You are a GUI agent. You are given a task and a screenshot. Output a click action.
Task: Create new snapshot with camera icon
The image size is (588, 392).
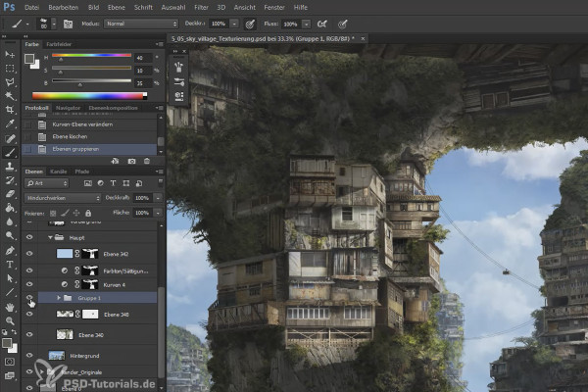pyautogui.click(x=131, y=161)
